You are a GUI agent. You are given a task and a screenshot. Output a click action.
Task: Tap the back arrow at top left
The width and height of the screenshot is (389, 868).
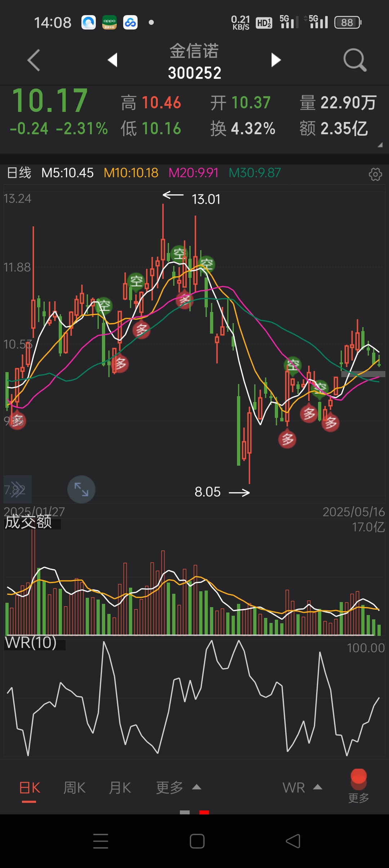(x=34, y=60)
